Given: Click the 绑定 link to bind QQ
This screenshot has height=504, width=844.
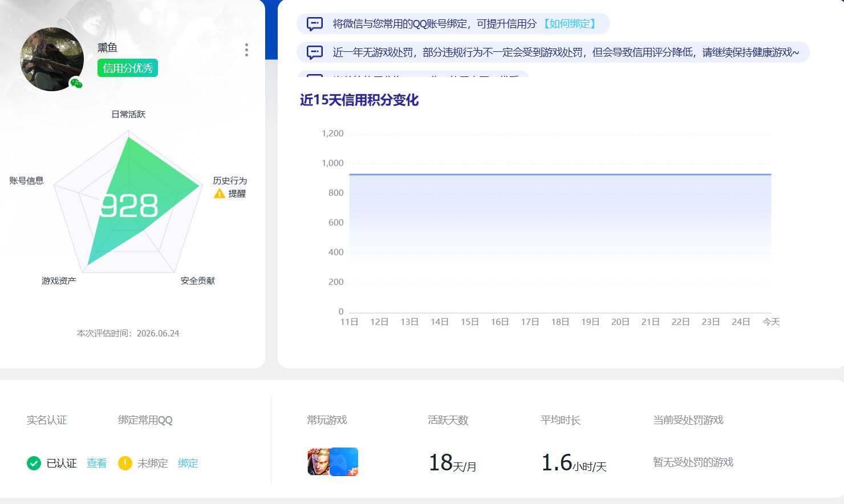Looking at the screenshot, I should (188, 463).
